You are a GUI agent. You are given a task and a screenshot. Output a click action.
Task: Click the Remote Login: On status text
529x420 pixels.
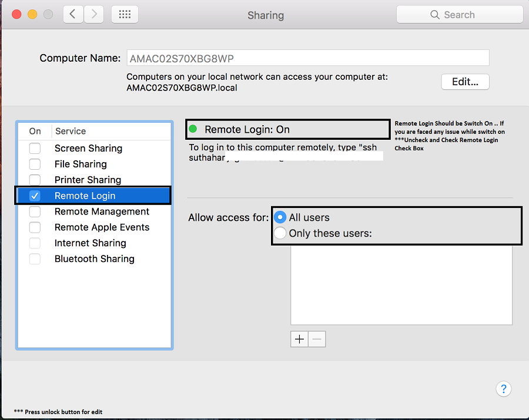247,129
